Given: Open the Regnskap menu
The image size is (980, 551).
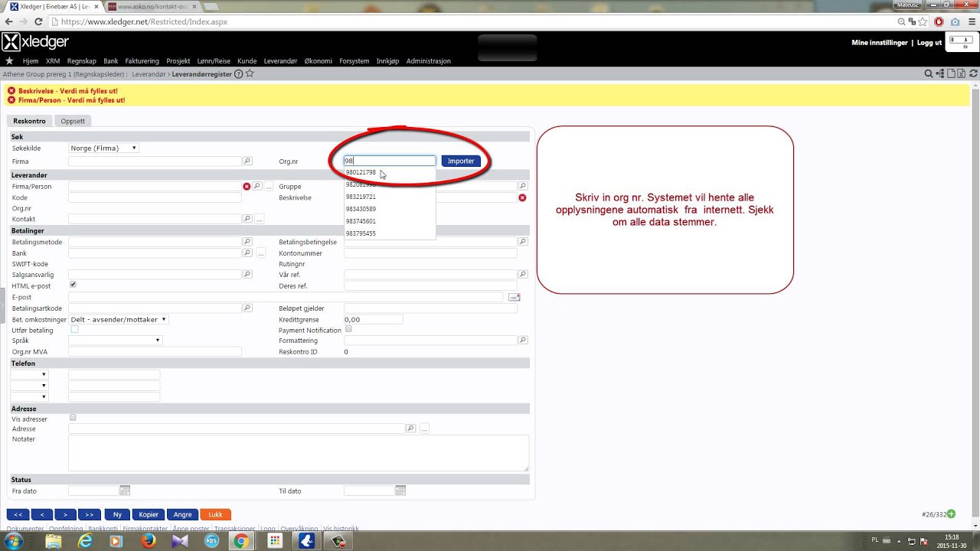Looking at the screenshot, I should (x=81, y=61).
